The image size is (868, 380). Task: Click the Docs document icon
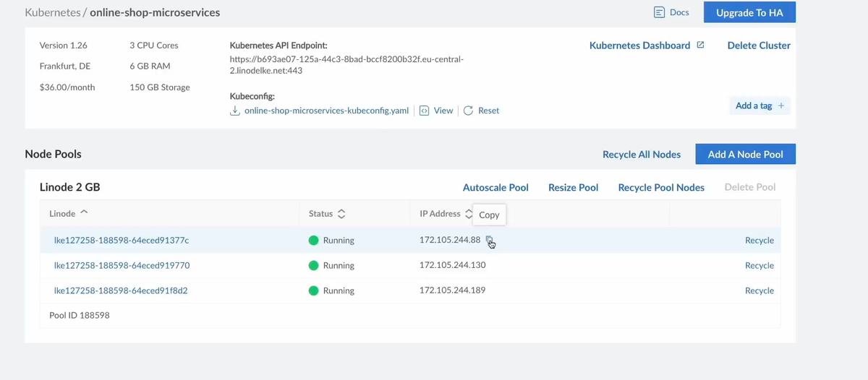point(659,12)
